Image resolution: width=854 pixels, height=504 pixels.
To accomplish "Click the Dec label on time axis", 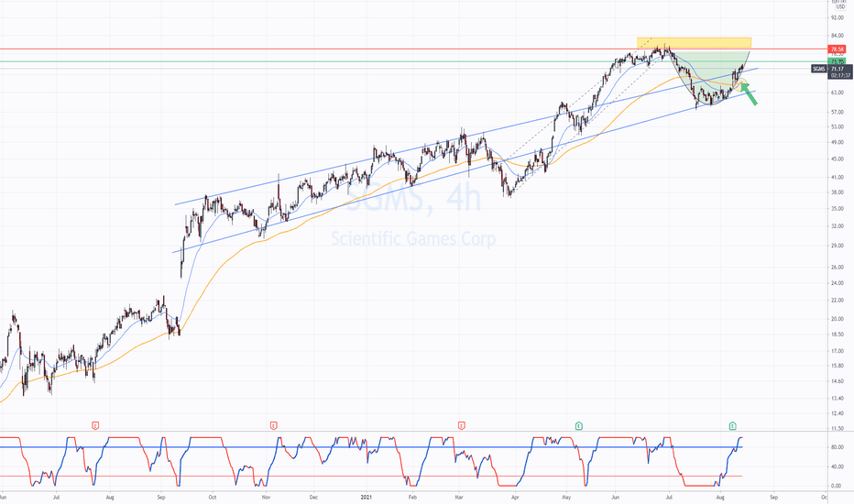I will (x=313, y=497).
